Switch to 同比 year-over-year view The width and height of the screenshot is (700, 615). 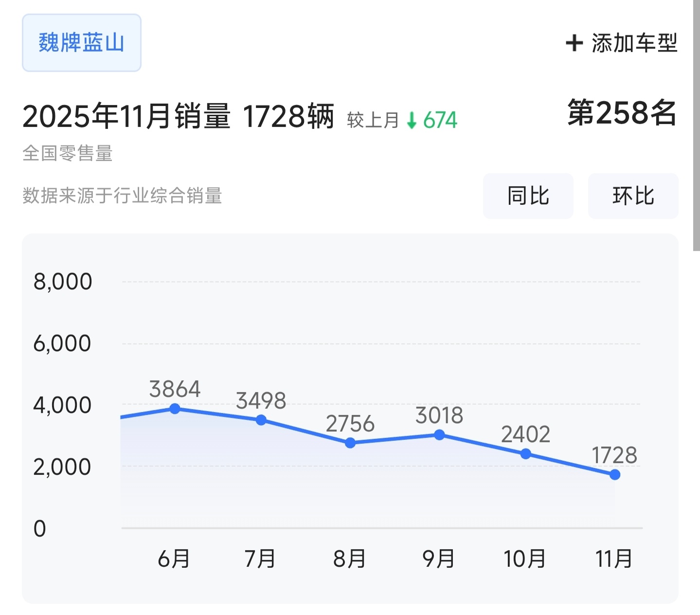coord(528,196)
